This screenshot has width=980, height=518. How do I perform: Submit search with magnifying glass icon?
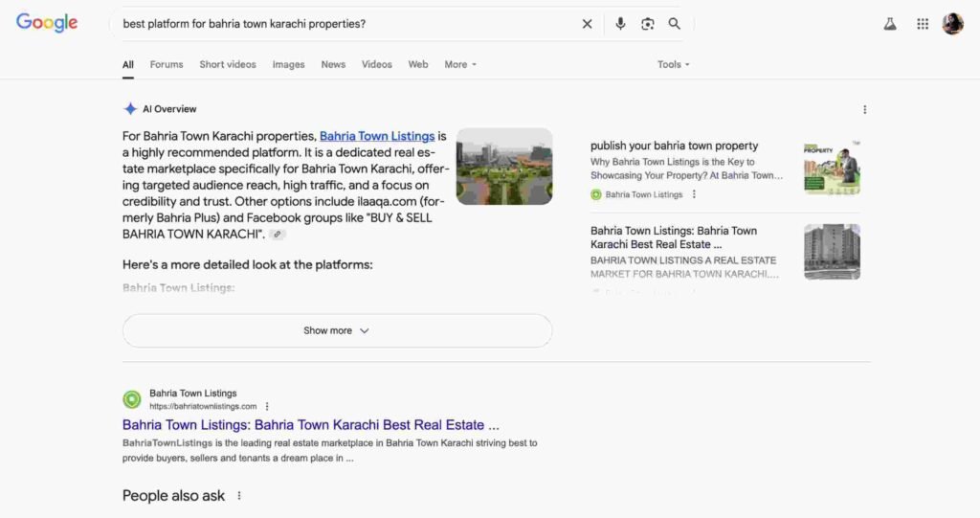tap(675, 24)
